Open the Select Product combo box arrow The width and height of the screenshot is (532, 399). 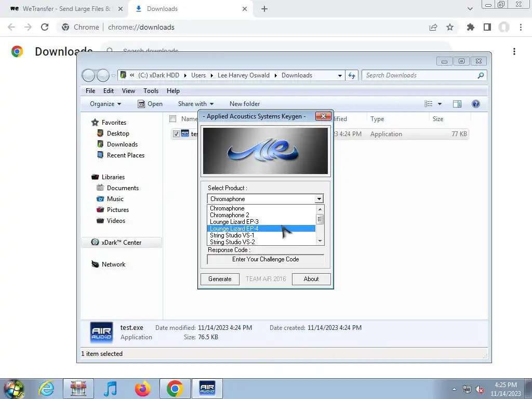pos(319,199)
